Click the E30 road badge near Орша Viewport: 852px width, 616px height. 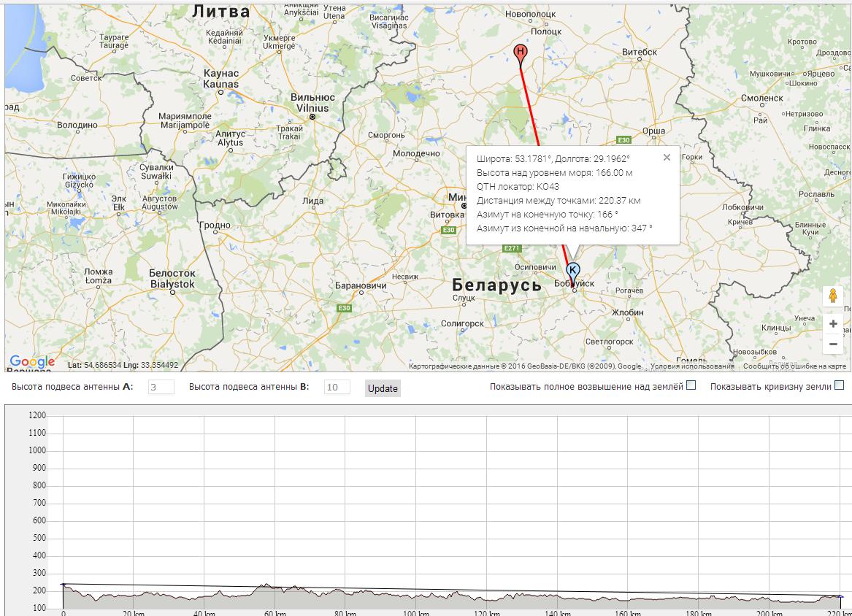(x=623, y=140)
